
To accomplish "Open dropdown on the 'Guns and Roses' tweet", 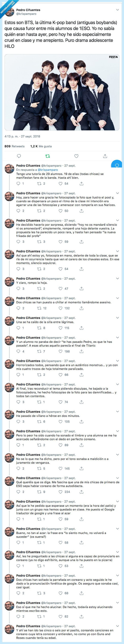I will [x=117, y=626].
